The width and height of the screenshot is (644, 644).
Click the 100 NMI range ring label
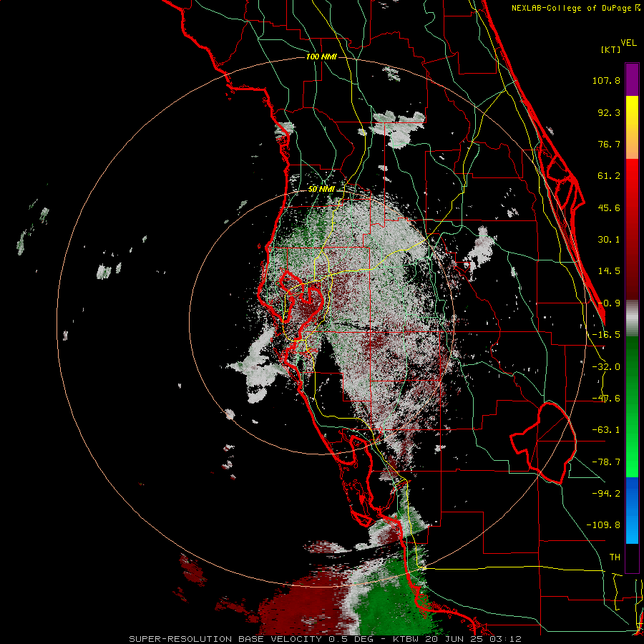click(x=321, y=57)
